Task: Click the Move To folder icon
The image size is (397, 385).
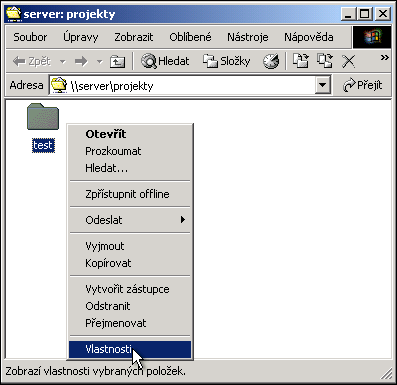Action: [x=301, y=61]
